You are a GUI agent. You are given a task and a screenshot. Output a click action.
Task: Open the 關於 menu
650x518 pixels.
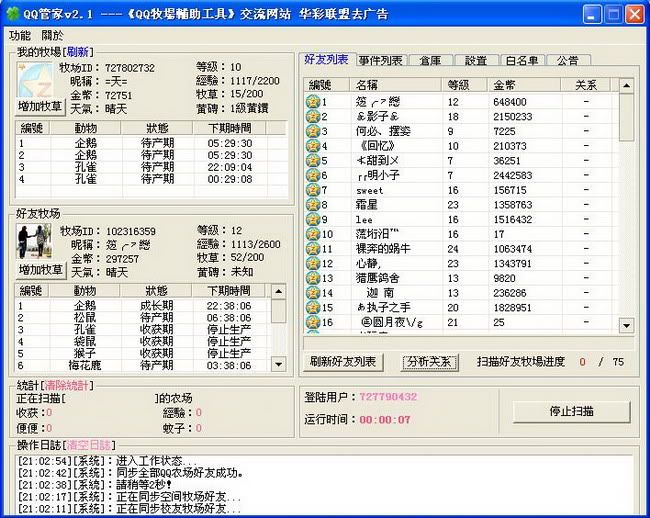tap(52, 36)
